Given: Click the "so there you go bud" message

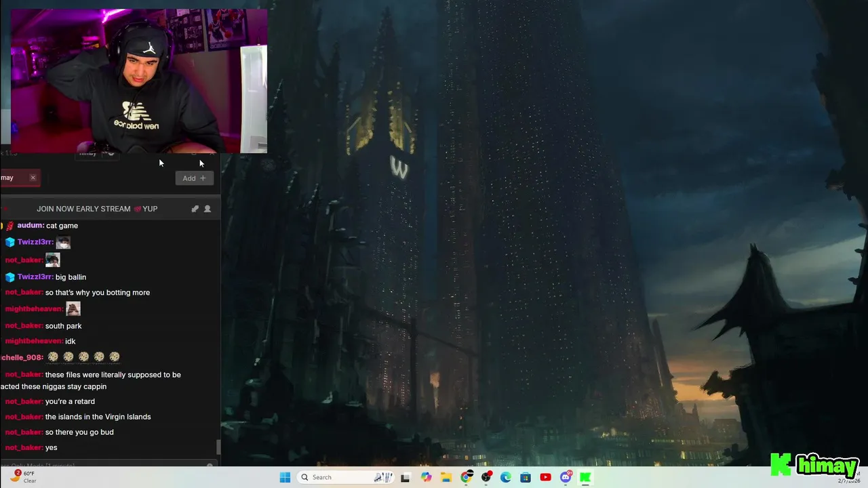Looking at the screenshot, I should 79,432.
